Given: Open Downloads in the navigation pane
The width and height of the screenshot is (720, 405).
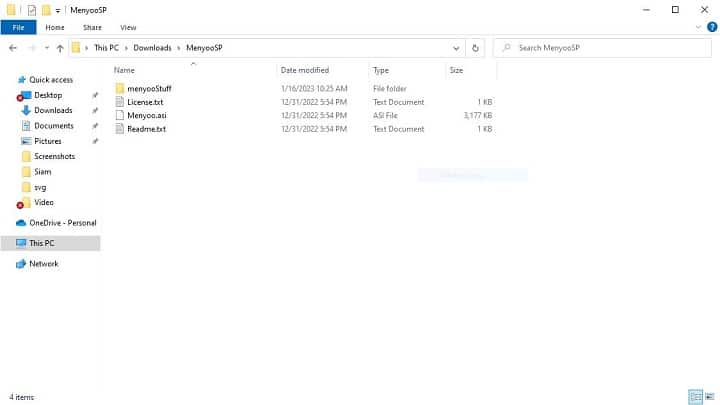Looking at the screenshot, I should pyautogui.click(x=53, y=110).
